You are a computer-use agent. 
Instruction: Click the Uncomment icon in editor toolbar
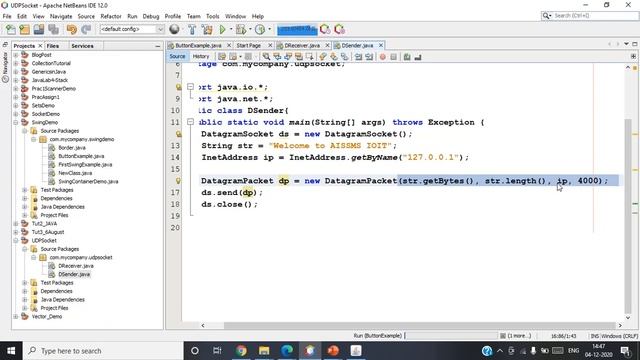tap(418, 57)
